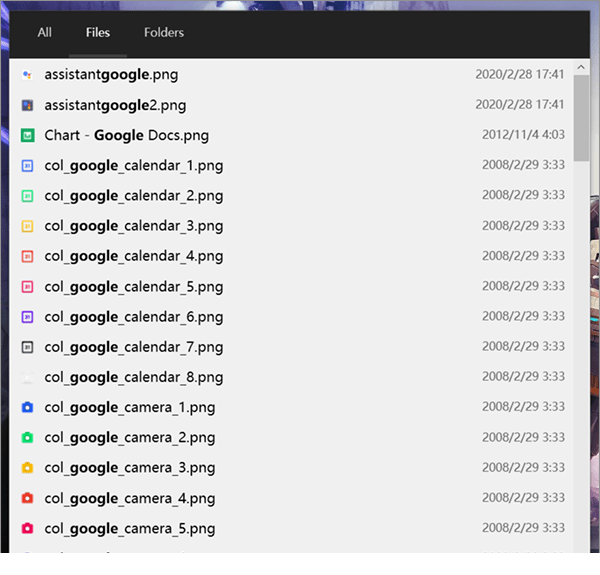
Task: Select col_google_camera_2.png file name
Action: point(130,438)
